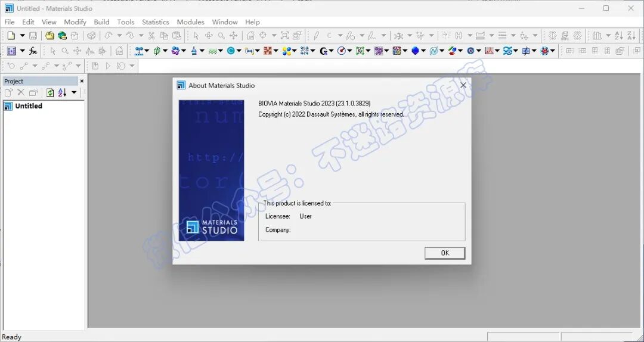This screenshot has height=342, width=644.
Task: Refresh the Project explorer with green icon
Action: pos(49,92)
